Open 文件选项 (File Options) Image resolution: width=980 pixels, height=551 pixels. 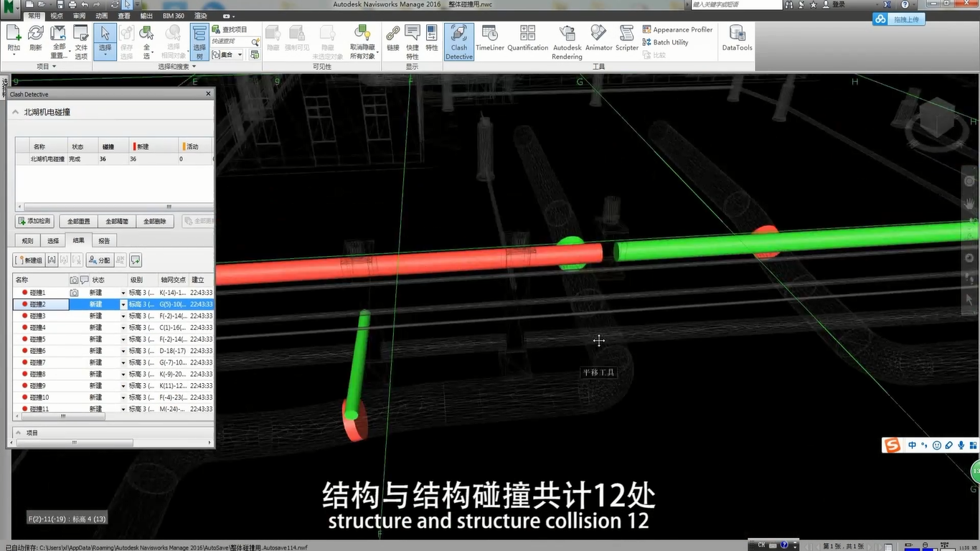(x=81, y=42)
